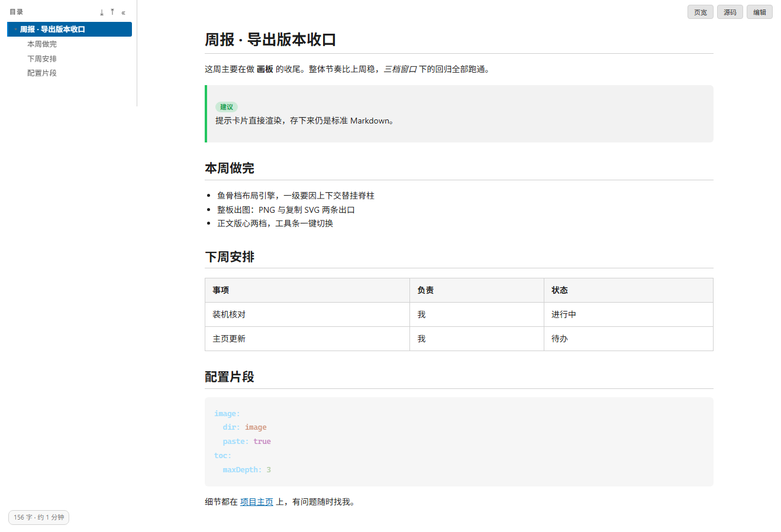Jump to 本周做完 from the outline

(42, 44)
